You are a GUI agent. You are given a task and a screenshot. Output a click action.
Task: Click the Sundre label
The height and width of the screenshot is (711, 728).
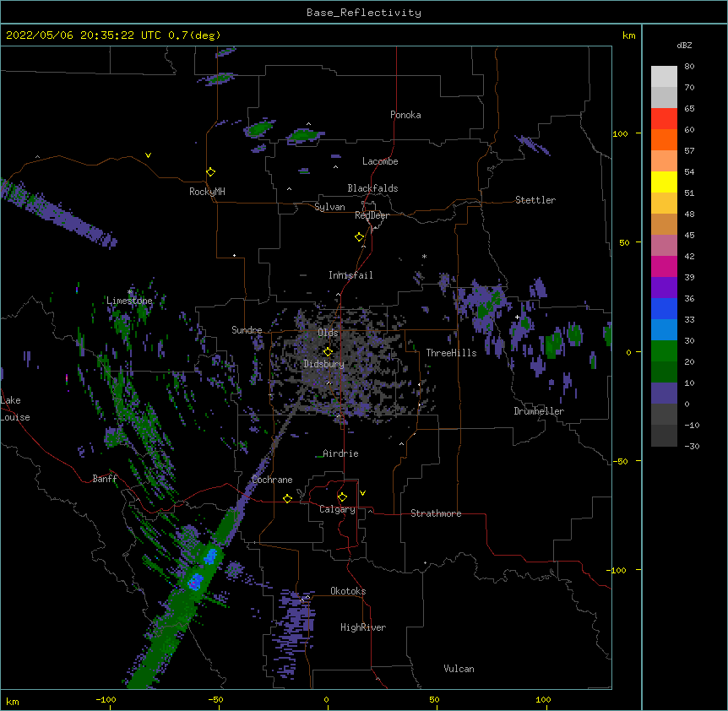point(247,330)
